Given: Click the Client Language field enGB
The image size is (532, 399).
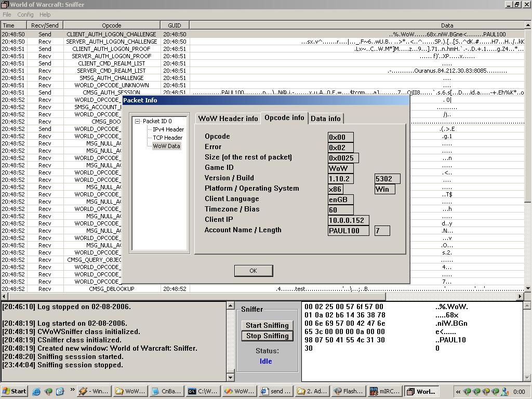Looking at the screenshot, I should tap(341, 199).
